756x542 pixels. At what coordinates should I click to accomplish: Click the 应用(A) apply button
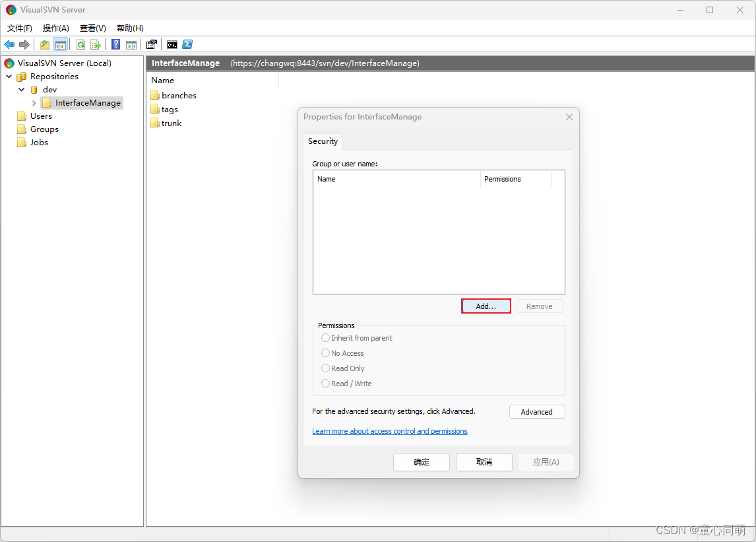[x=546, y=462]
